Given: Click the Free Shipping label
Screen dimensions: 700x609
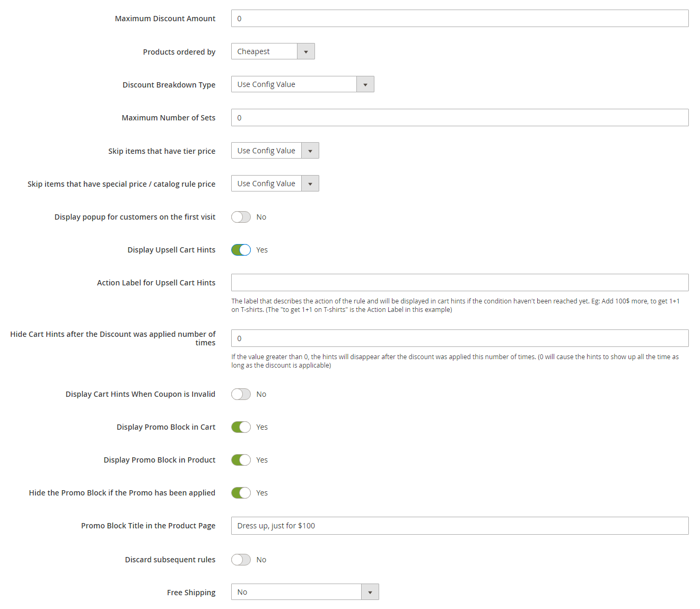Looking at the screenshot, I should [x=191, y=593].
